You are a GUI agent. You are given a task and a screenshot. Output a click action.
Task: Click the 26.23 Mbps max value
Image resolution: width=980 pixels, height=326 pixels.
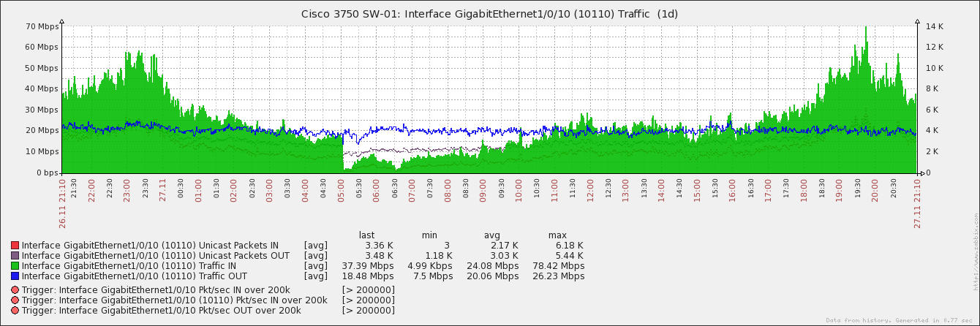point(558,276)
